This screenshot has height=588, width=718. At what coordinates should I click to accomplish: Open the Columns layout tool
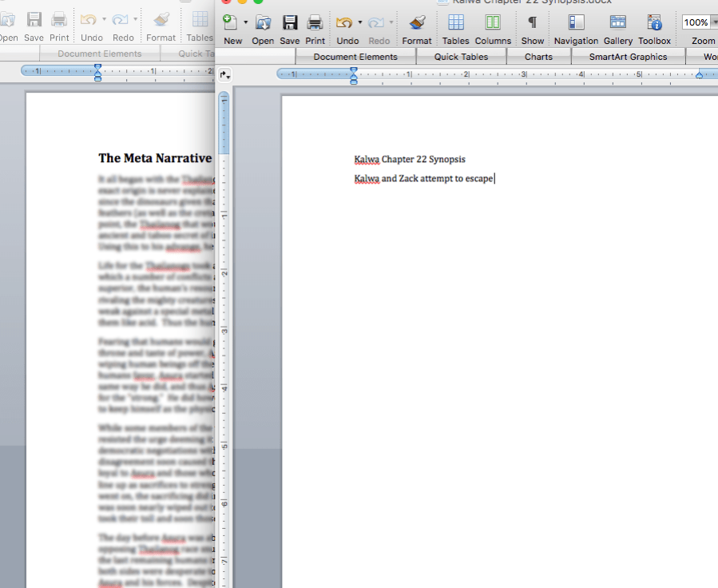coord(493,23)
